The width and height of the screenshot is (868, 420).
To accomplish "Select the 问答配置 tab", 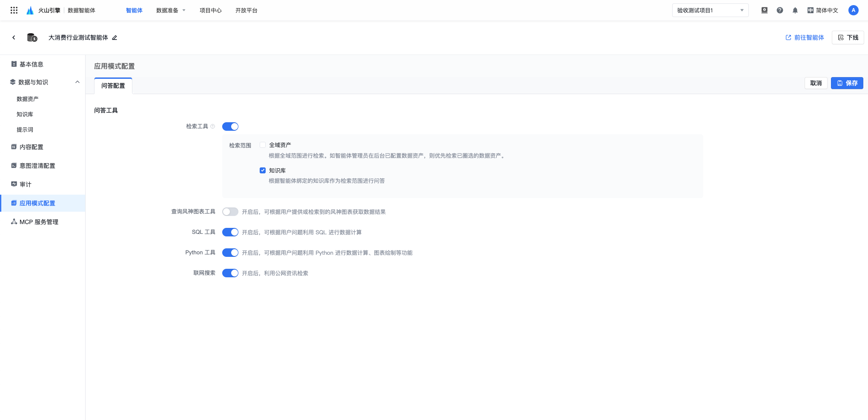I will (x=113, y=86).
